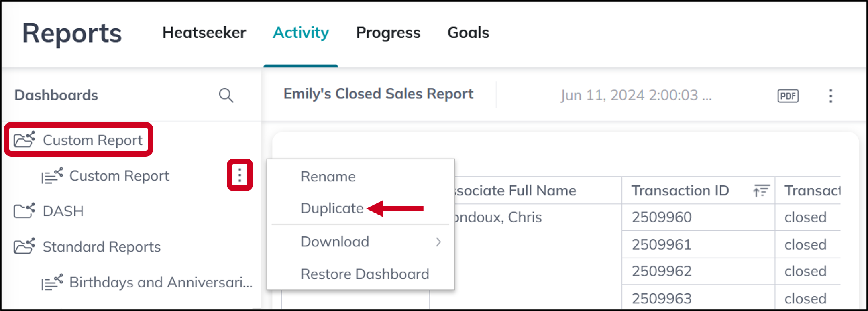Open the Custom Report kebab menu
The height and width of the screenshot is (311, 868).
(x=240, y=175)
